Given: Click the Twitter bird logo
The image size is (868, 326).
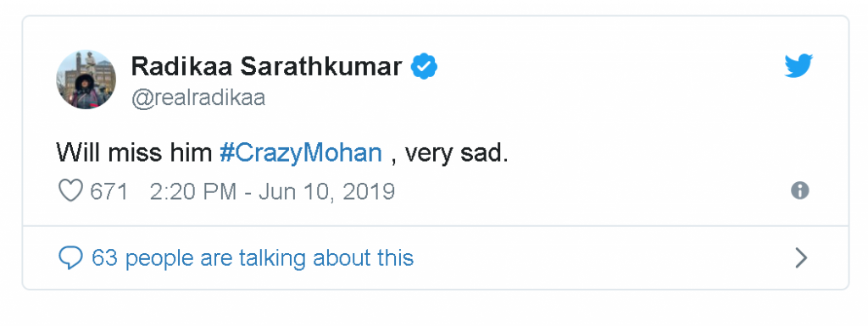Looking at the screenshot, I should pos(798,66).
